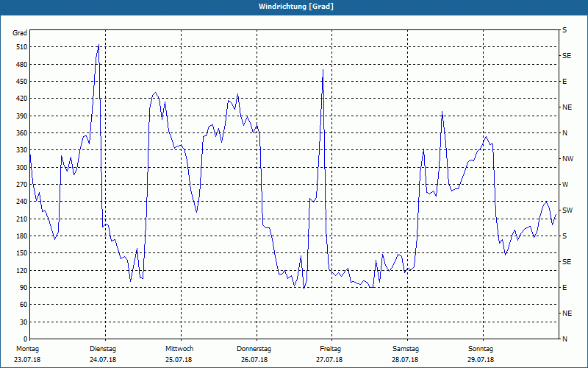This screenshot has width=588, height=368.
Task: Click the chart title 'Windrichtung [Grad]'
Action: click(296, 7)
